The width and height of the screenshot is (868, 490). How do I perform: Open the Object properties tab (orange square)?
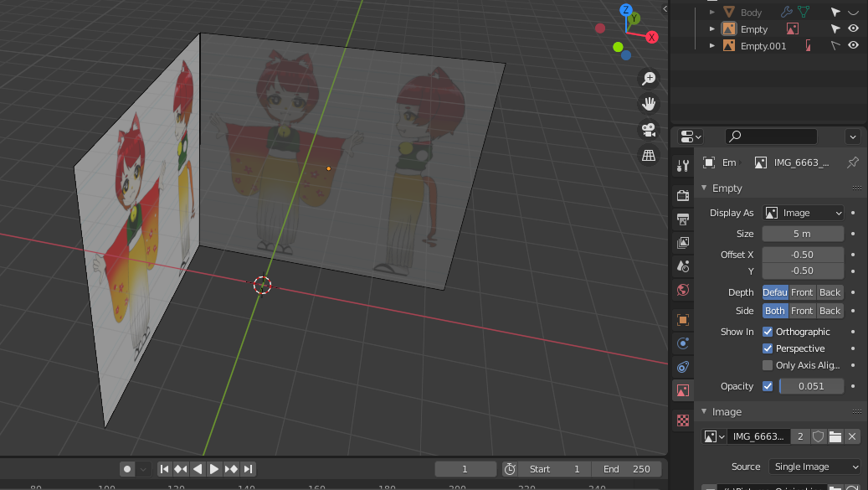click(682, 319)
